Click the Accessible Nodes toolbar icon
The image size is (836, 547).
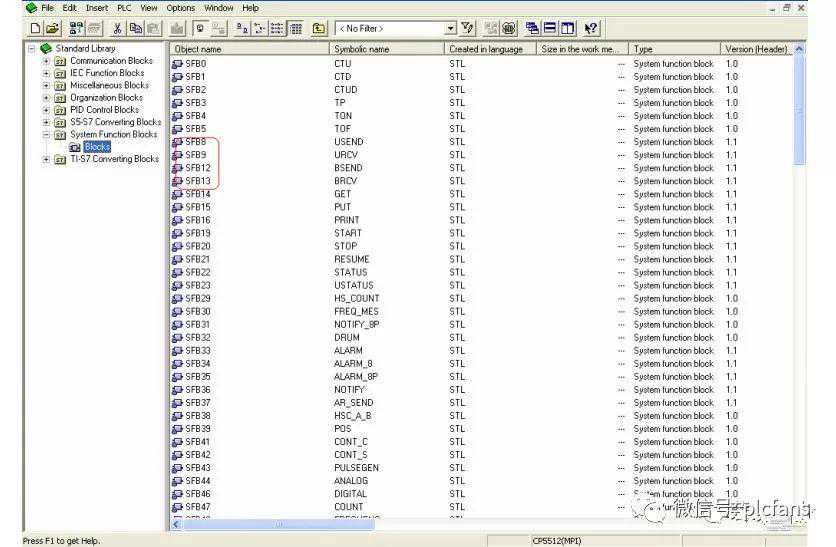(76, 29)
